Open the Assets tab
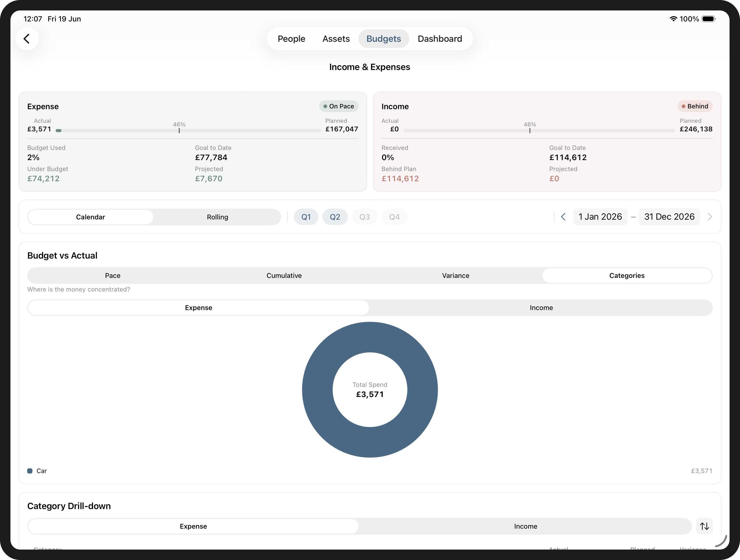740x560 pixels. click(336, 39)
